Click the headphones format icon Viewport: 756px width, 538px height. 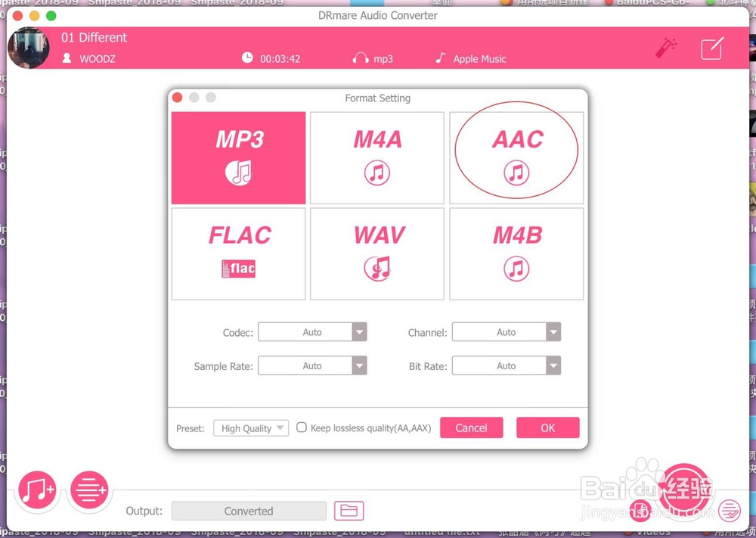pyautogui.click(x=360, y=58)
